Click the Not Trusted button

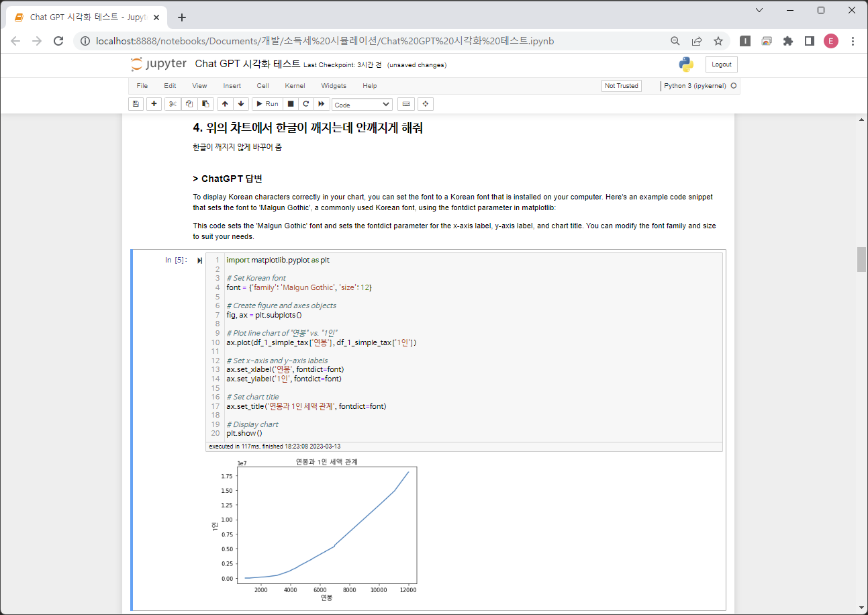tap(622, 86)
